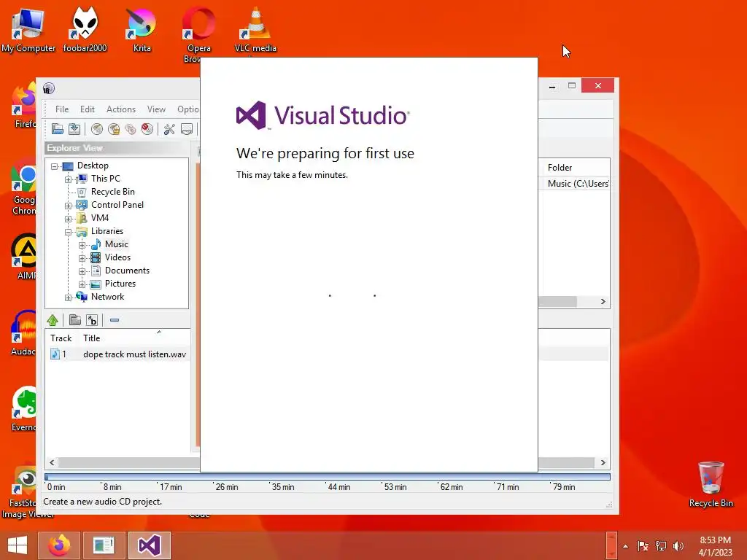Viewport: 747px width, 560px height.
Task: Click the Explorer View panel header
Action: pyautogui.click(x=117, y=148)
